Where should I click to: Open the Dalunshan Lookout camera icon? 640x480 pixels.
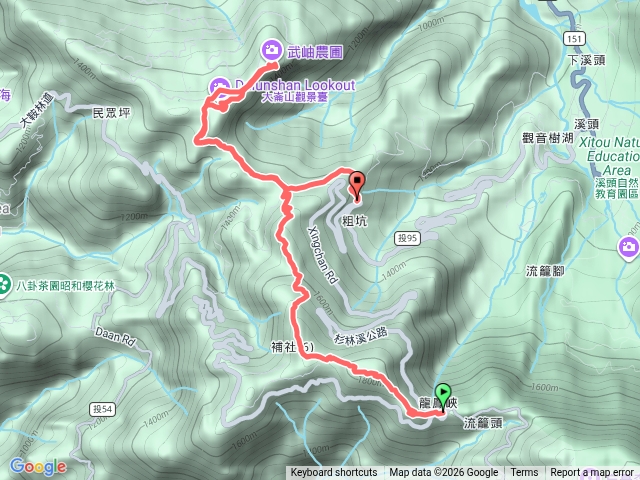(218, 87)
